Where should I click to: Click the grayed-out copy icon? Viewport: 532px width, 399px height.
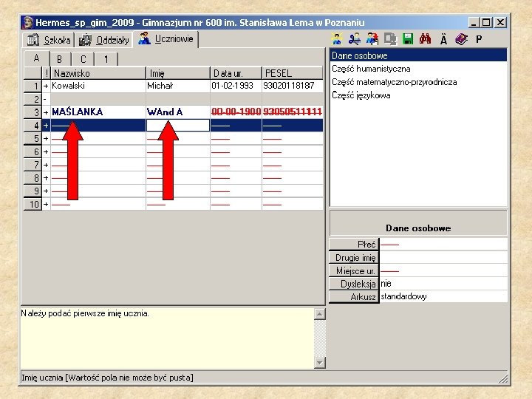point(390,39)
